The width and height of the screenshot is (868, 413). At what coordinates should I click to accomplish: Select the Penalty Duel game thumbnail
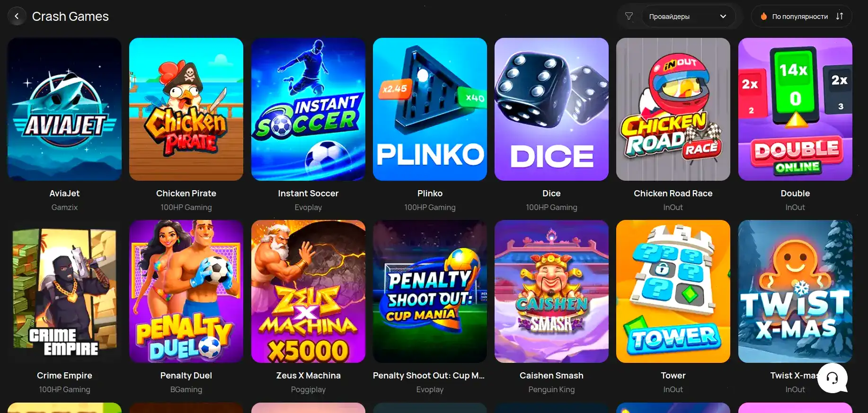[x=186, y=291]
